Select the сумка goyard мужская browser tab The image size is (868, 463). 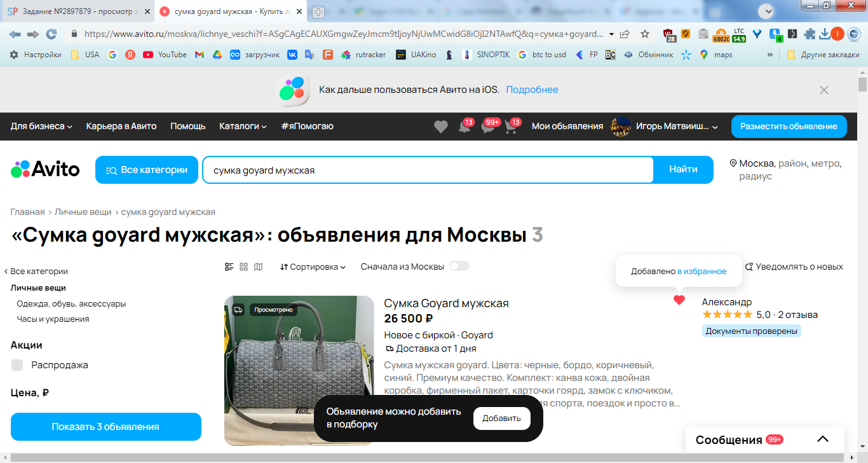point(231,11)
